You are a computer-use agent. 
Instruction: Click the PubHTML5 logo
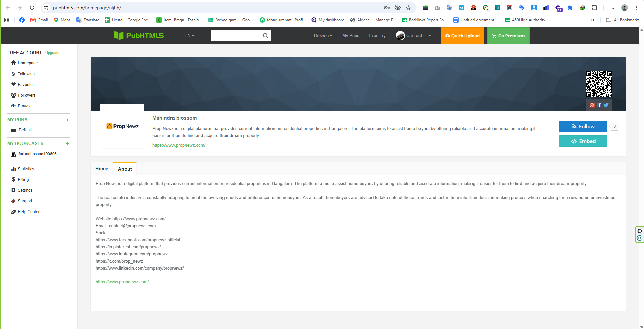click(x=139, y=36)
